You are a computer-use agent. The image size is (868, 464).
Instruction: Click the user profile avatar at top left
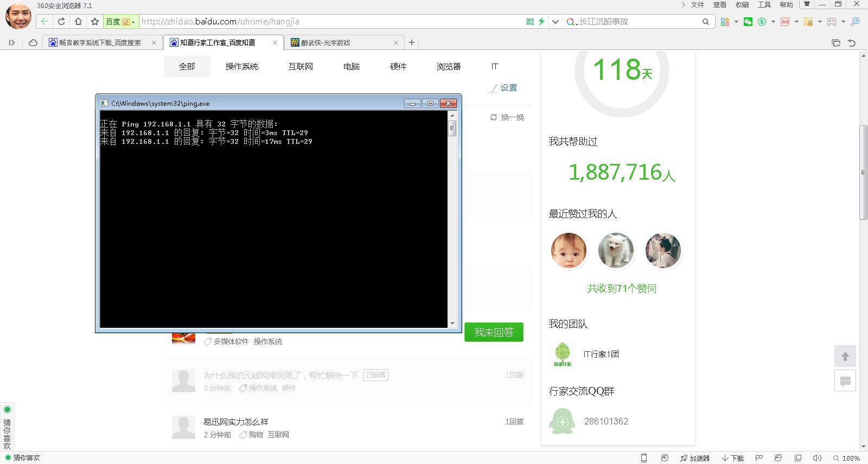pos(18,15)
